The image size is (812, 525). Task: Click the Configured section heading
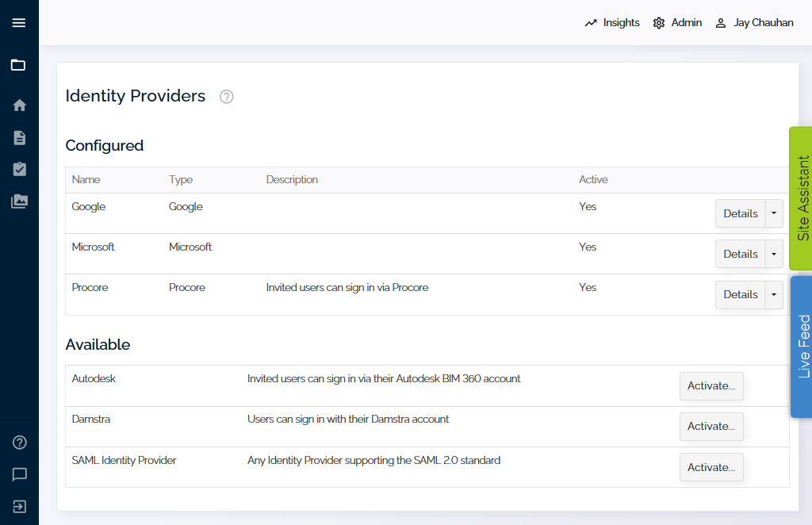pyautogui.click(x=105, y=145)
